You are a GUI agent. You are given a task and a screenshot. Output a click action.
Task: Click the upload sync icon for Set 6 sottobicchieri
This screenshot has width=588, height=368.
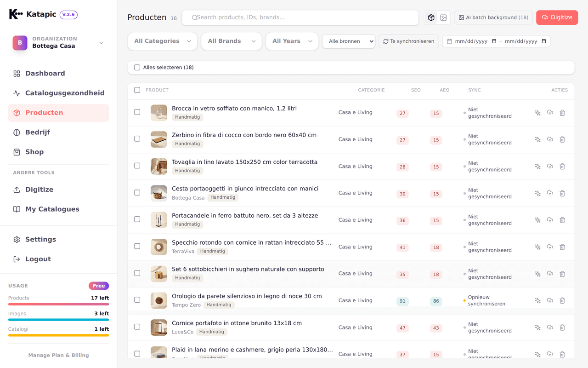(x=550, y=274)
